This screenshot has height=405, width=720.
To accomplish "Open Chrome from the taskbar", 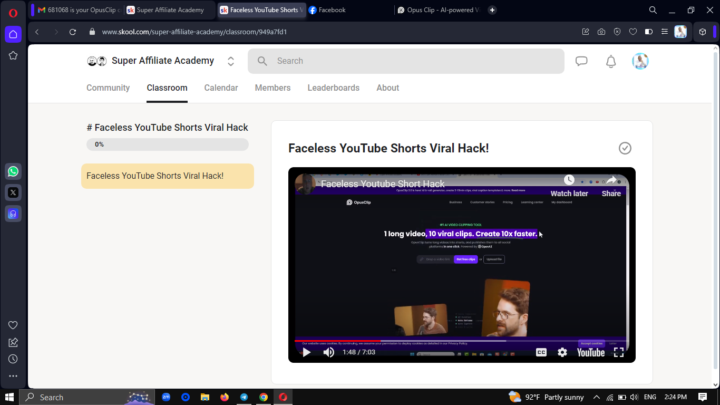I will (x=264, y=397).
